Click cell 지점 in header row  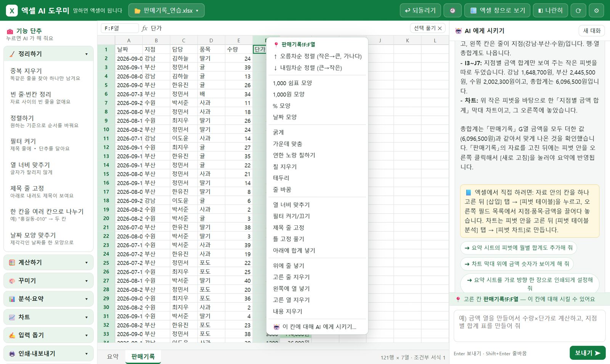pos(156,49)
